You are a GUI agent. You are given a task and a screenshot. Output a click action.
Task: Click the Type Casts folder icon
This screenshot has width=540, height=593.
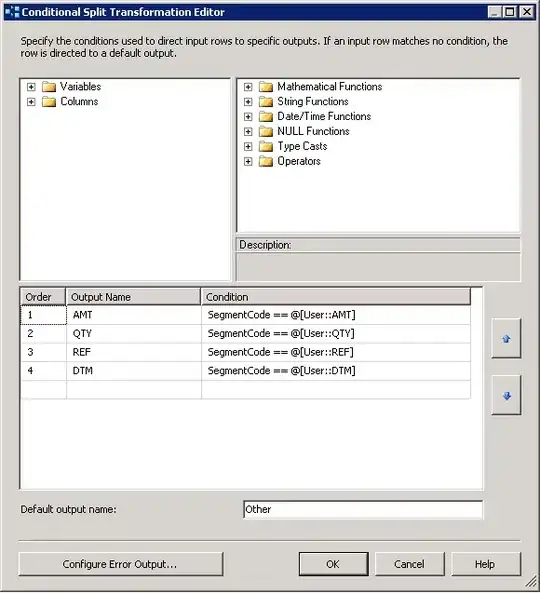pyautogui.click(x=266, y=146)
